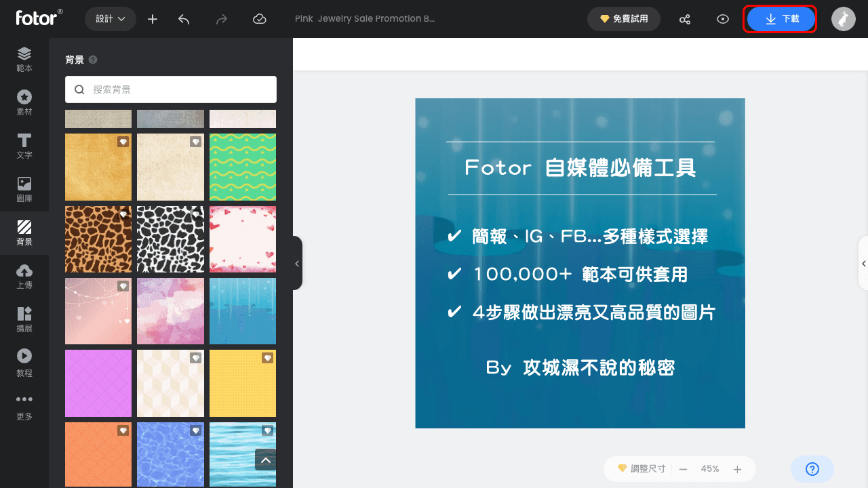Open the 更多 more menu
868x488 pixels.
[24, 407]
